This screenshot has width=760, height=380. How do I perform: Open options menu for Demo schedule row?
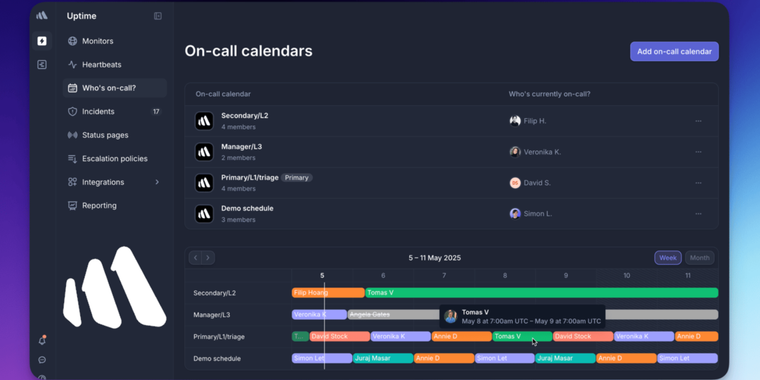point(698,214)
